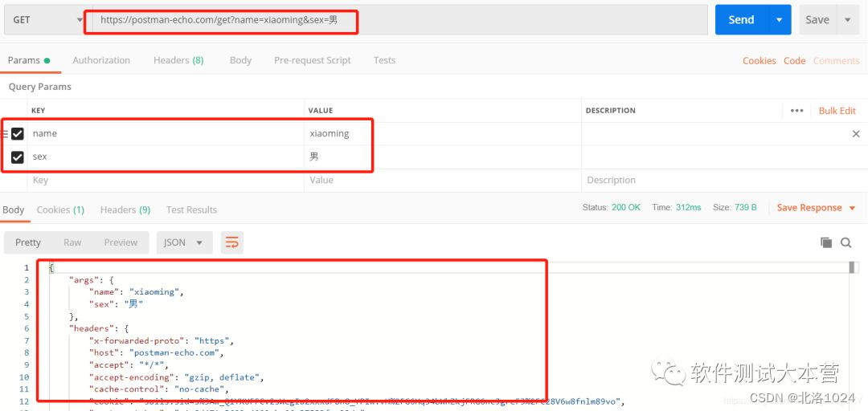
Task: Open the Comments link
Action: [x=836, y=61]
